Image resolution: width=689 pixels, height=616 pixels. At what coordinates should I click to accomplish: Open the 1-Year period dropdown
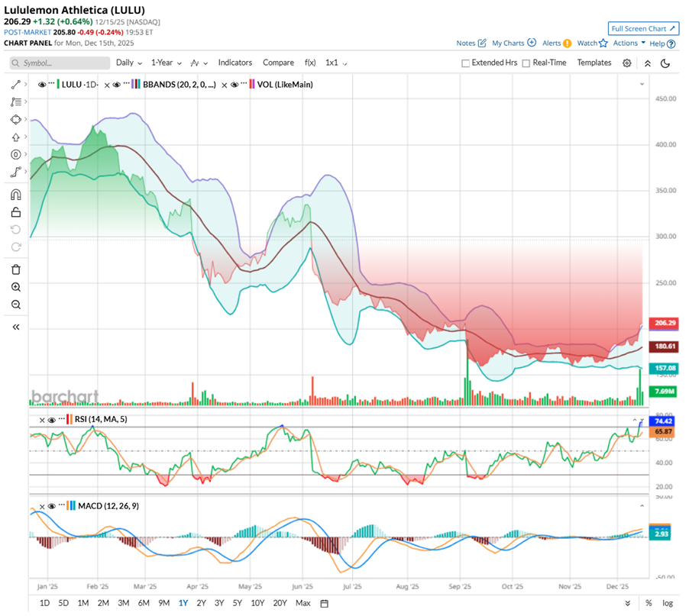point(166,63)
